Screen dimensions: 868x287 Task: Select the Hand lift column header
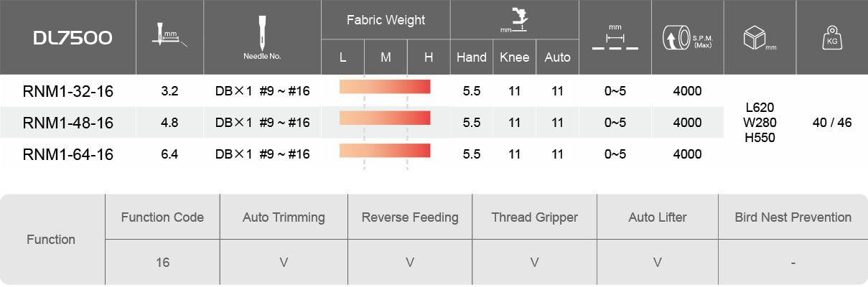coord(471,57)
